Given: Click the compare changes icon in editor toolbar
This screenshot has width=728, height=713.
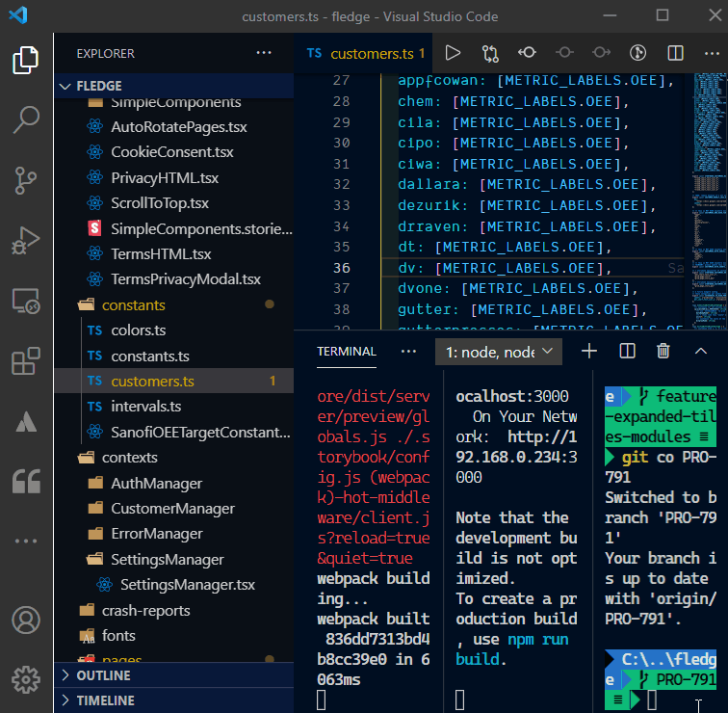Looking at the screenshot, I should [490, 53].
